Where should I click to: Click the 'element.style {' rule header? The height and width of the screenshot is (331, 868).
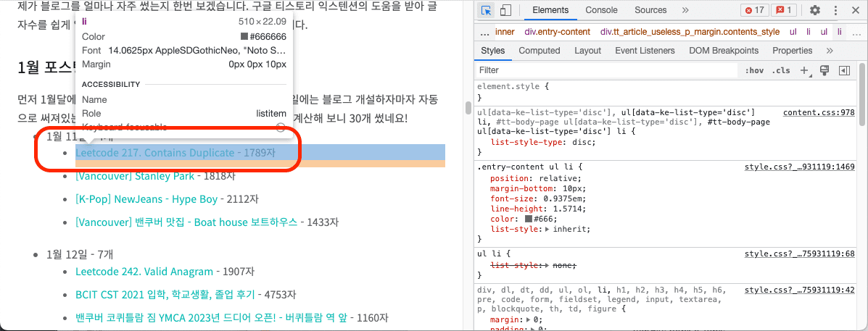point(513,86)
